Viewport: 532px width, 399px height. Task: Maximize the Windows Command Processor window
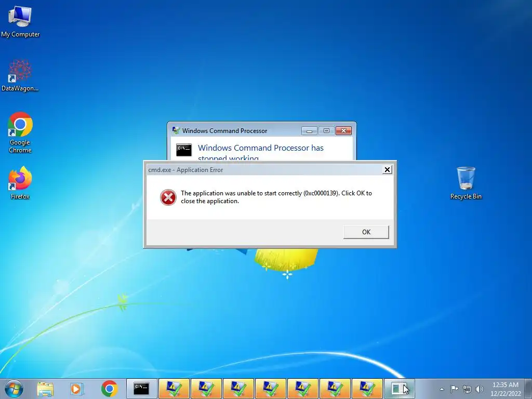click(x=326, y=130)
